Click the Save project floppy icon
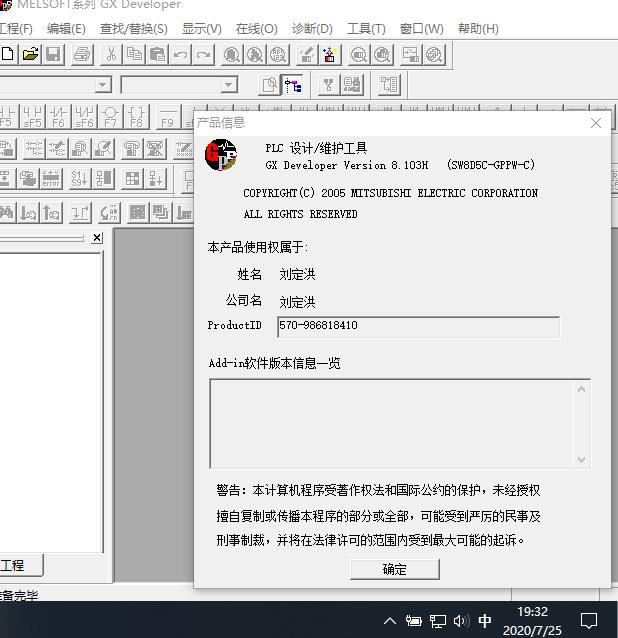Image resolution: width=618 pixels, height=638 pixels. [53, 54]
